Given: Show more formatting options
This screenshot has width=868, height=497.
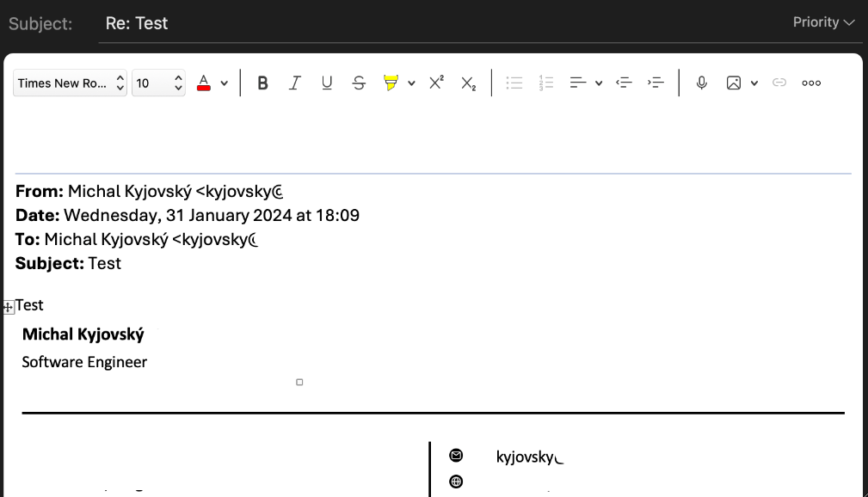Looking at the screenshot, I should click(811, 83).
